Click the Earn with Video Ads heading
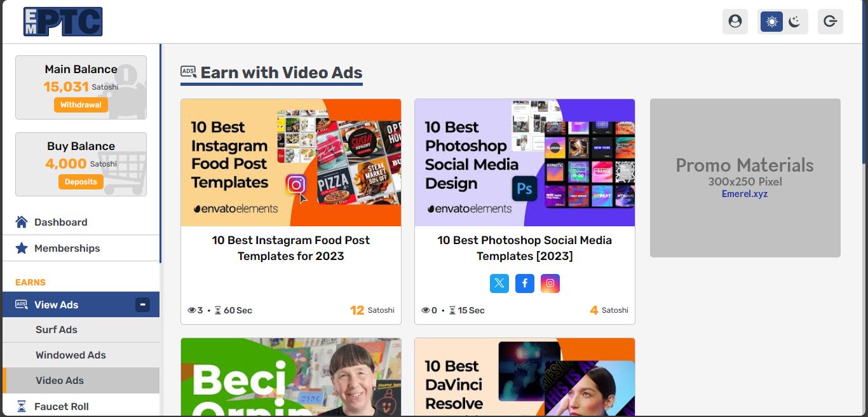 click(x=281, y=72)
